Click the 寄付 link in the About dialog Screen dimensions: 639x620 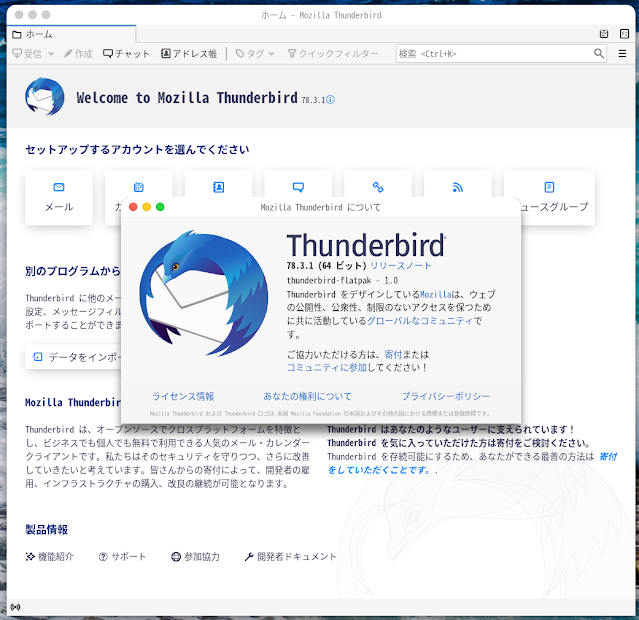coord(393,354)
